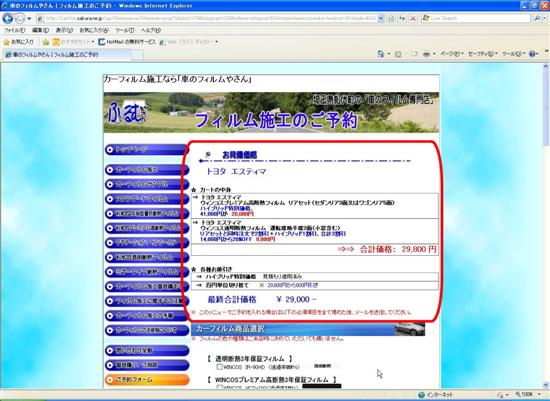Screen dimensions: 550x401
Task: Click the 透明断熱3年保証フィルム heading
Action: [249, 359]
